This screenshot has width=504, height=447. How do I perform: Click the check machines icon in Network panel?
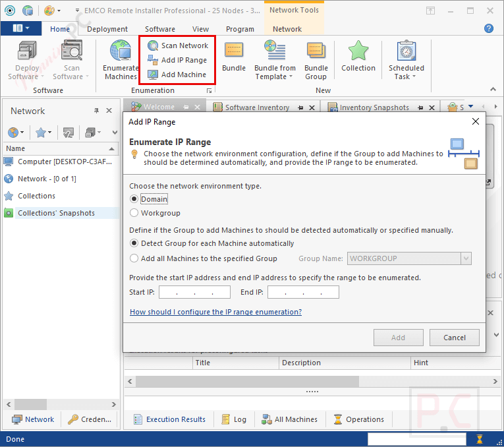pyautogui.click(x=68, y=132)
